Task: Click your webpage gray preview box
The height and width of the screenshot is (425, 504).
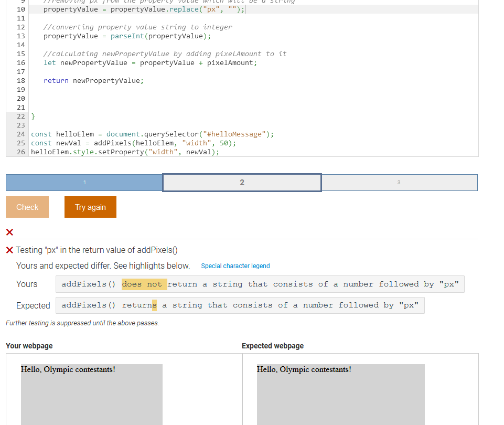Action: click(x=91, y=399)
